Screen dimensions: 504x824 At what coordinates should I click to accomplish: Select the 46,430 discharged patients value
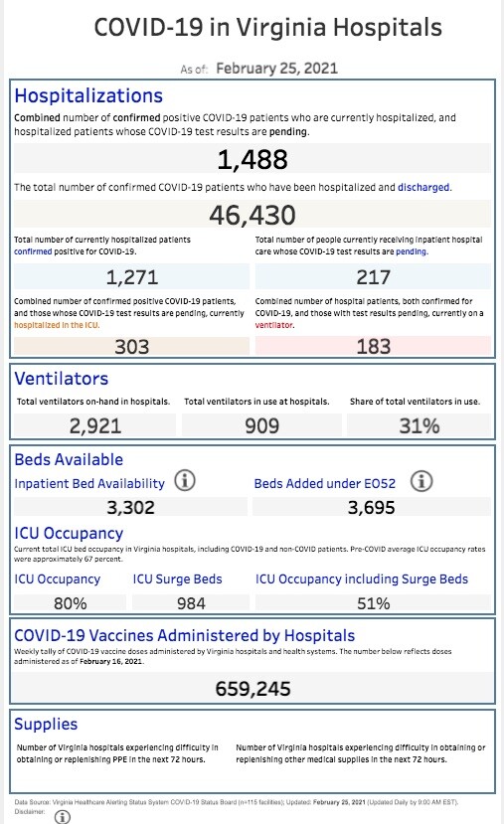252,215
